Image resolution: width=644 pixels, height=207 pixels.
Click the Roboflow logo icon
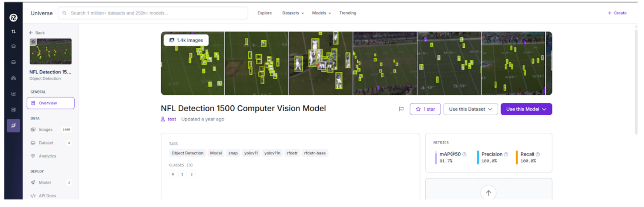13,17
